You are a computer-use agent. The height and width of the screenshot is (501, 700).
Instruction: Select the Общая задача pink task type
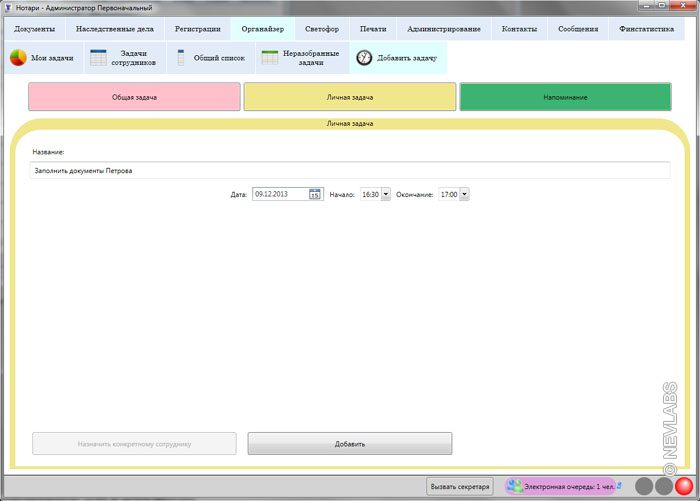click(134, 97)
